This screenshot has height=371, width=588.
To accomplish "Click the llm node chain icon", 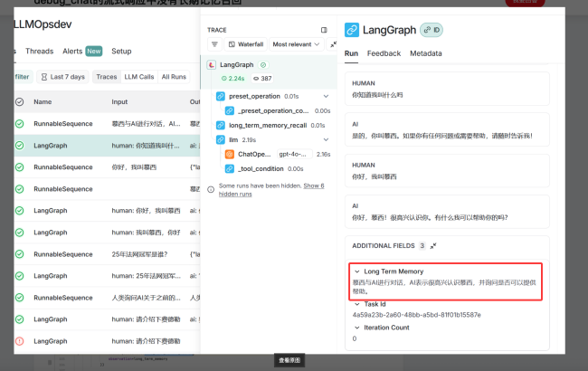I will point(221,140).
